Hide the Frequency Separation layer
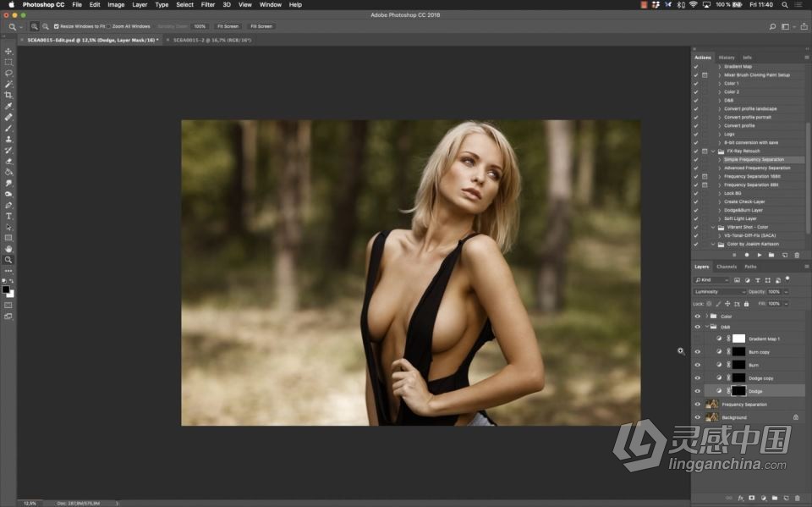The image size is (812, 507). (698, 405)
